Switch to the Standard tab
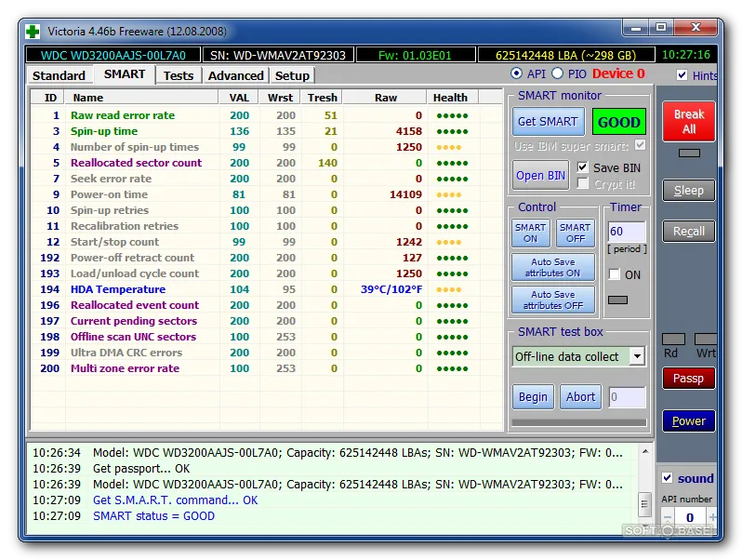The image size is (742, 560). coord(59,75)
